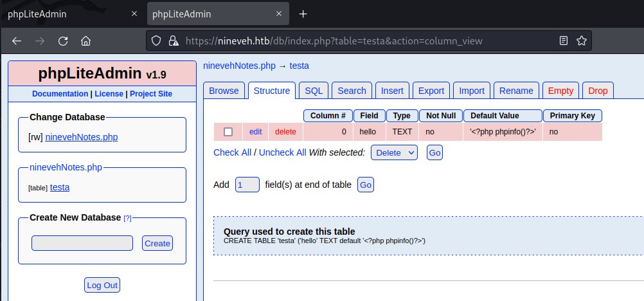Go to browser home page icon
The width and height of the screenshot is (644, 301).
(x=85, y=41)
